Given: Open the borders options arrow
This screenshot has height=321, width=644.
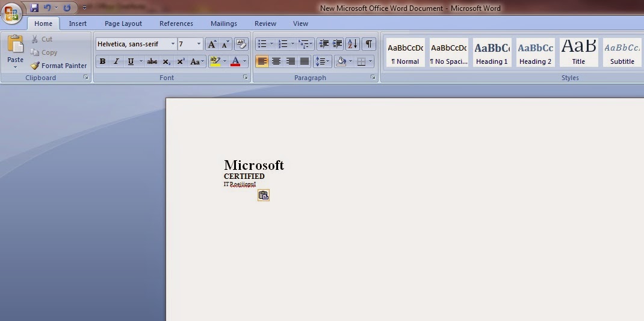Looking at the screenshot, I should 371,61.
